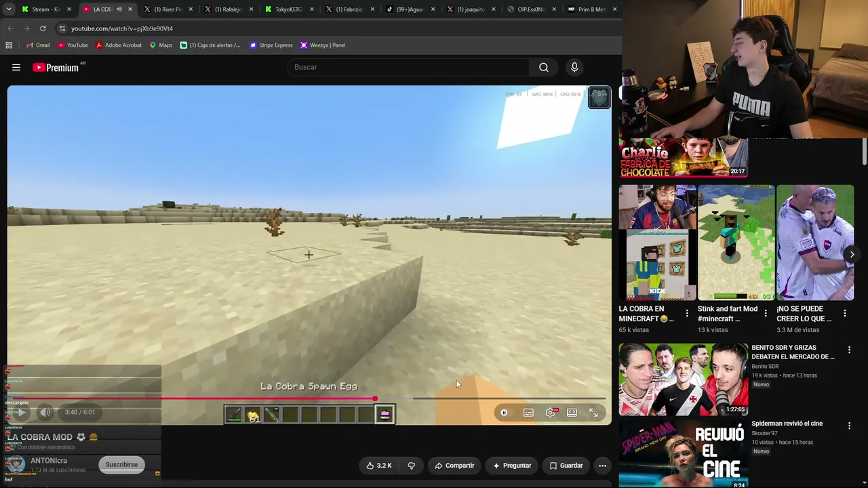Open the Gmail bookmark
The width and height of the screenshot is (868, 488).
[x=38, y=45]
